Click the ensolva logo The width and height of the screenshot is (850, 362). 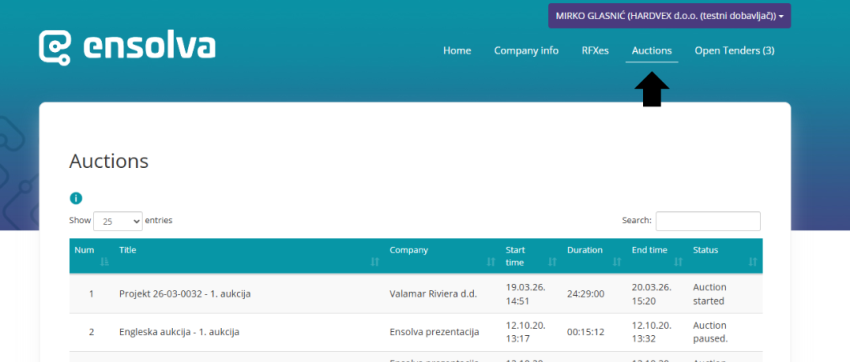click(x=127, y=48)
